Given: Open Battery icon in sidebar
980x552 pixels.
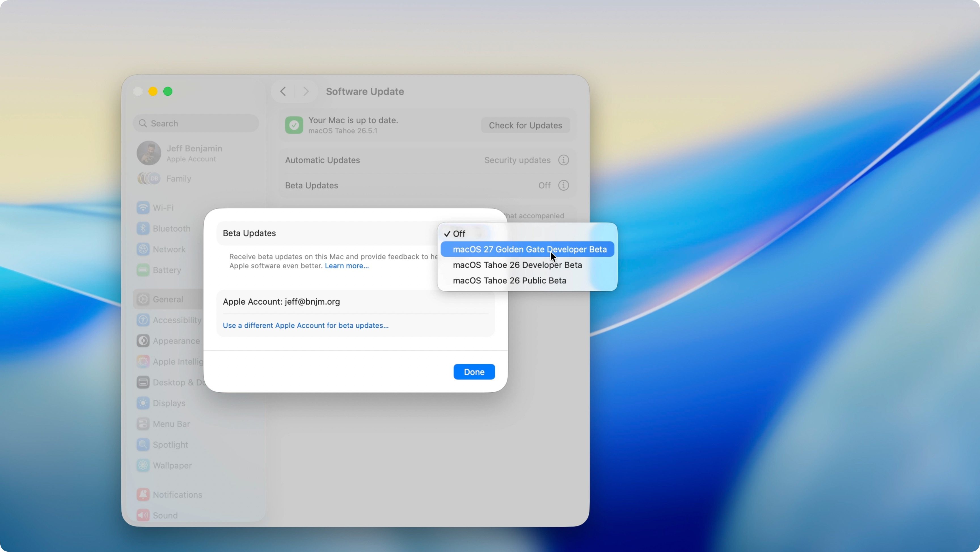Looking at the screenshot, I should 143,270.
